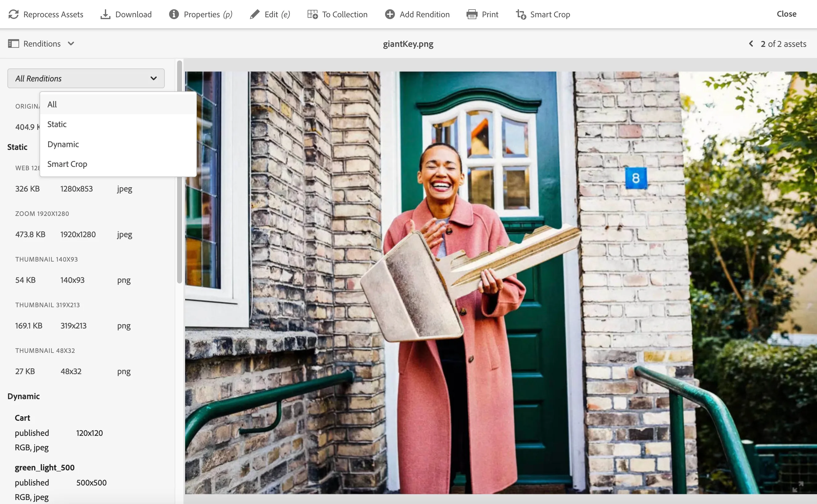This screenshot has width=817, height=504.
Task: Click the Print printer icon
Action: click(472, 14)
